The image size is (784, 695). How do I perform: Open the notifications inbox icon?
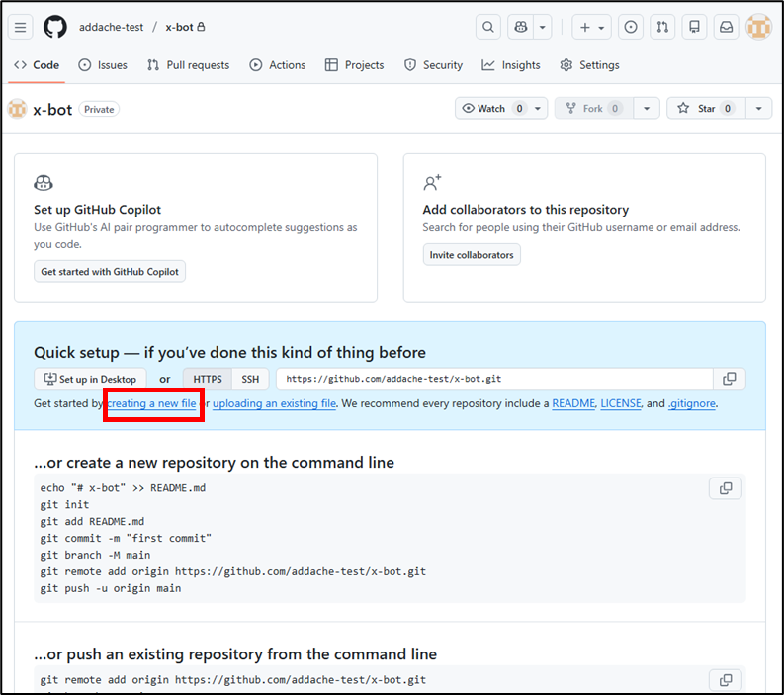(727, 27)
